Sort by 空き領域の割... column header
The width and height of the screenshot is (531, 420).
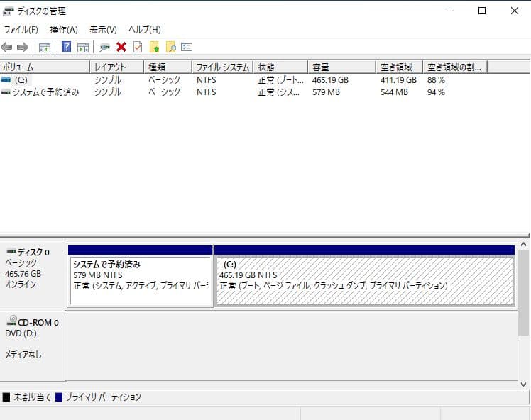(x=455, y=67)
